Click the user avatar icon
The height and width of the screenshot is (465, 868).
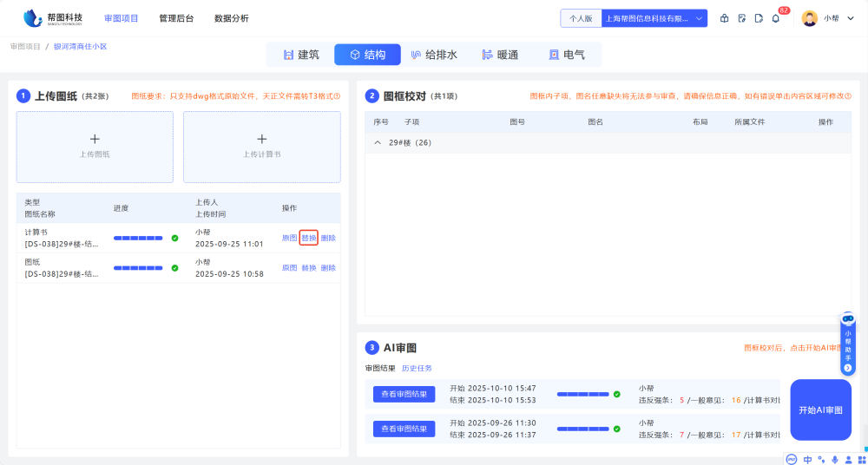(x=809, y=18)
